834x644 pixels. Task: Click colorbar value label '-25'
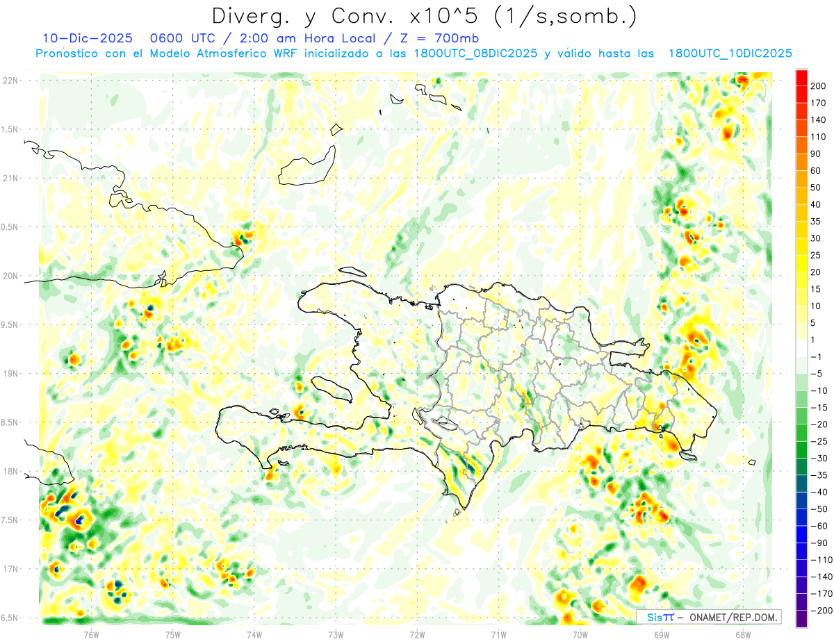pyautogui.click(x=821, y=441)
